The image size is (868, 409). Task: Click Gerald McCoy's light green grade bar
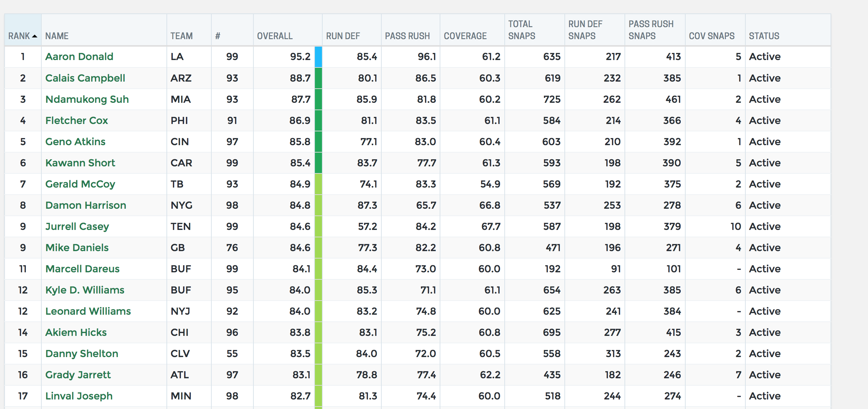pyautogui.click(x=318, y=184)
